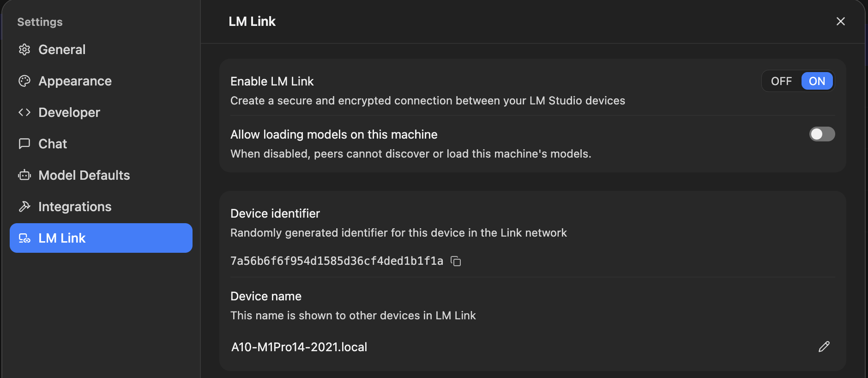Toggle Allow loading models on this machine
Viewport: 868px width, 378px height.
[822, 134]
